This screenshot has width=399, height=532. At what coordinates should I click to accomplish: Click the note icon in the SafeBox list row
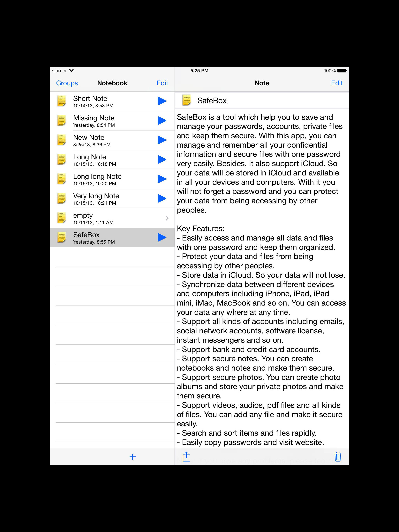point(61,237)
